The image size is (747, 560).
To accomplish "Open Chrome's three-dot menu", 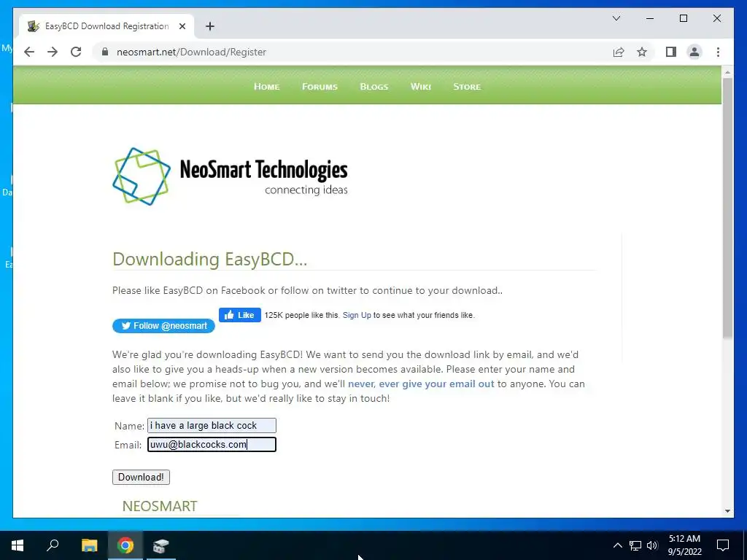I will [x=718, y=52].
